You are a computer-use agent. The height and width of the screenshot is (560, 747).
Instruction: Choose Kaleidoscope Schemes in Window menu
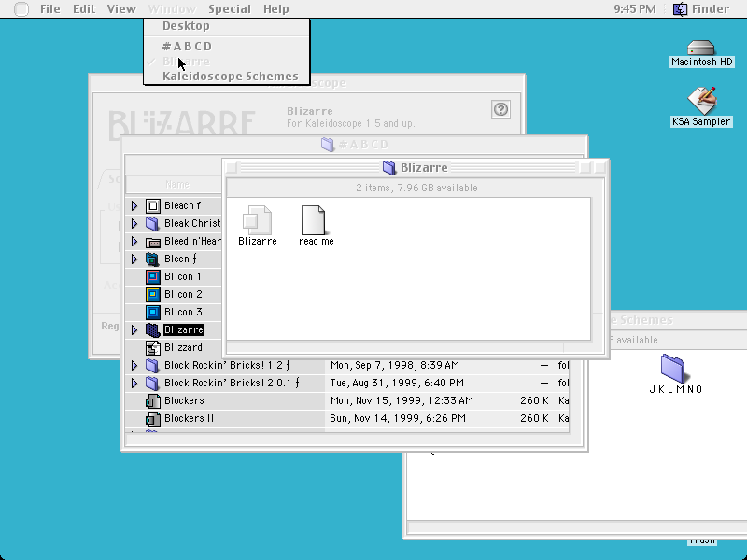click(227, 77)
